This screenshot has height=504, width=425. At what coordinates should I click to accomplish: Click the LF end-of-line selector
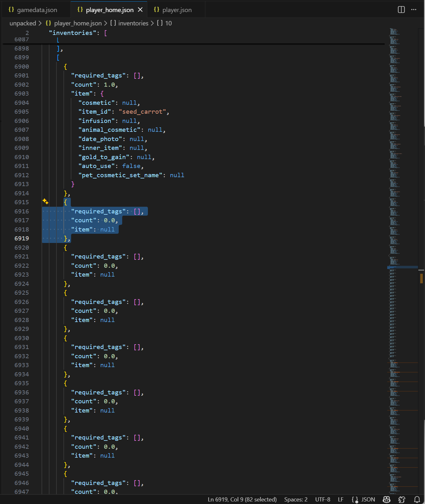pyautogui.click(x=341, y=499)
